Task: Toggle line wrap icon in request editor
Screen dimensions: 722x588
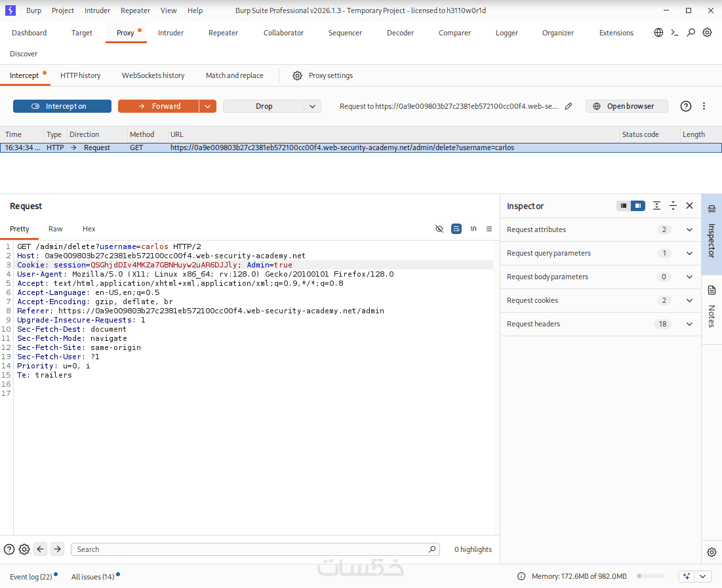Action: coord(456,229)
